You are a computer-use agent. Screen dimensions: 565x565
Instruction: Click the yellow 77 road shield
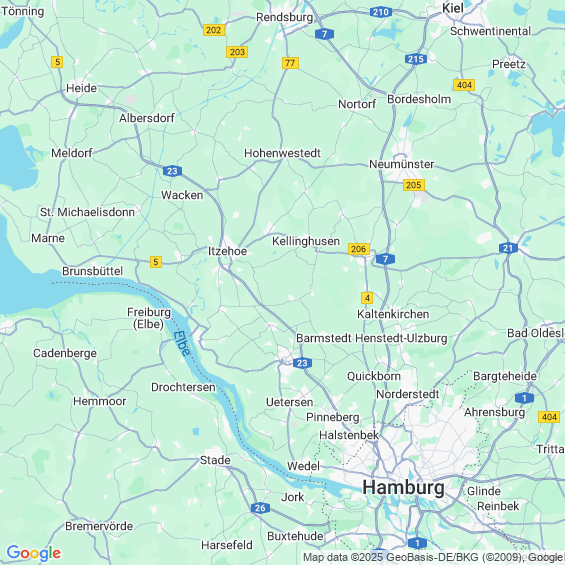point(290,63)
